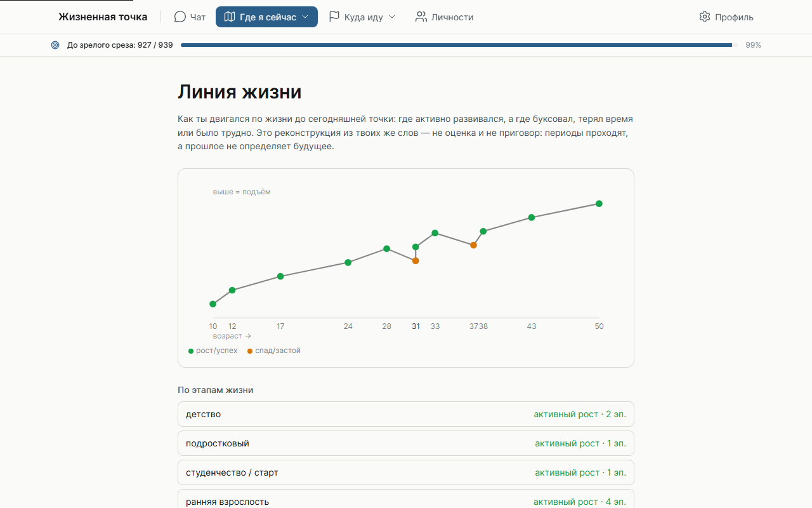Select the green point at age 24
The image size is (812, 508).
(348, 262)
